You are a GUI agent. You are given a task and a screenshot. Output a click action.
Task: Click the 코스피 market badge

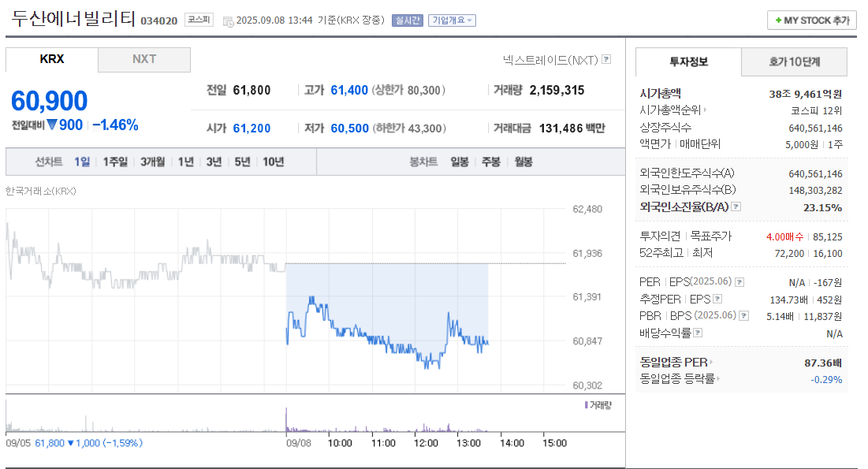click(199, 20)
